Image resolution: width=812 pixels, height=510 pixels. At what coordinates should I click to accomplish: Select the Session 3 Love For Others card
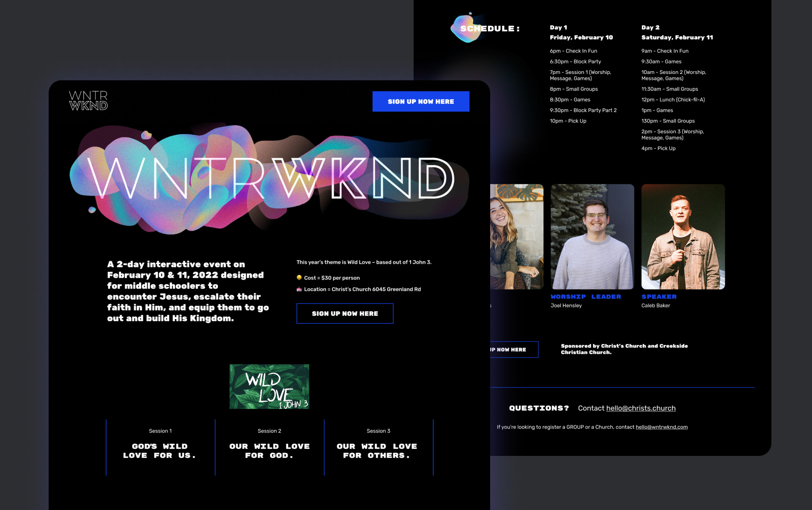tap(378, 447)
